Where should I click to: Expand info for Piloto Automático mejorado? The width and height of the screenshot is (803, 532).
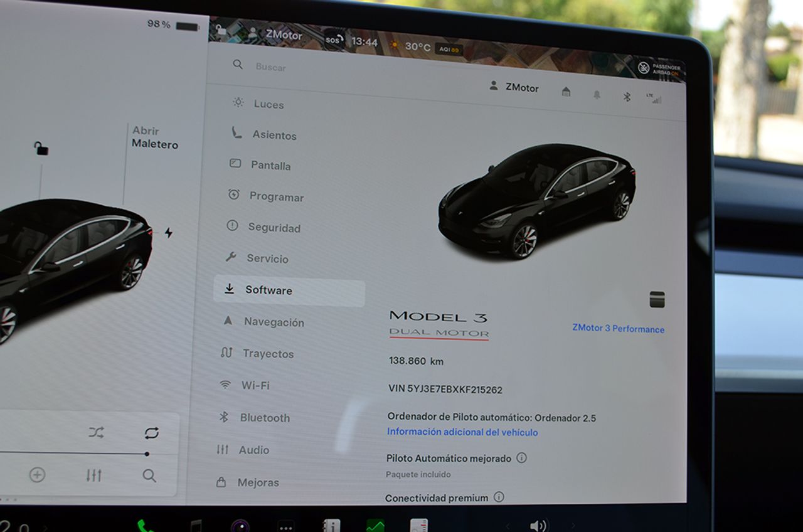click(x=521, y=457)
